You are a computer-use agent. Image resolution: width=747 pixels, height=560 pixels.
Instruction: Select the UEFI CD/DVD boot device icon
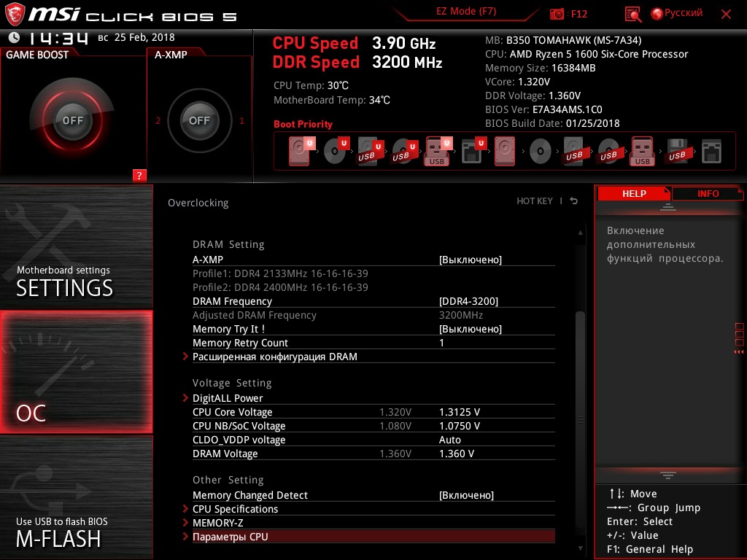tap(336, 152)
